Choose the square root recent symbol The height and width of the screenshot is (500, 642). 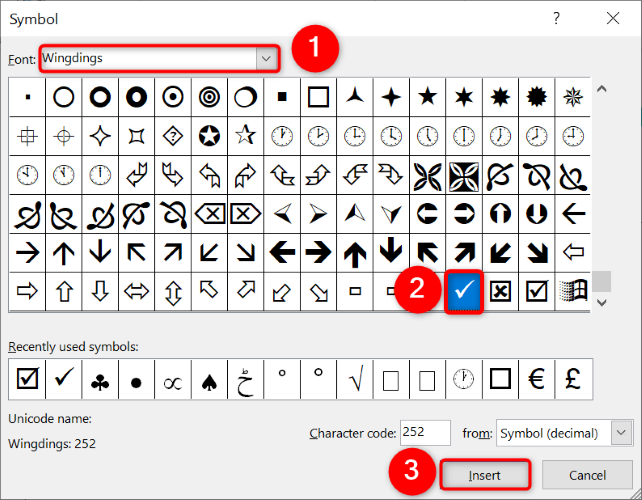[355, 379]
